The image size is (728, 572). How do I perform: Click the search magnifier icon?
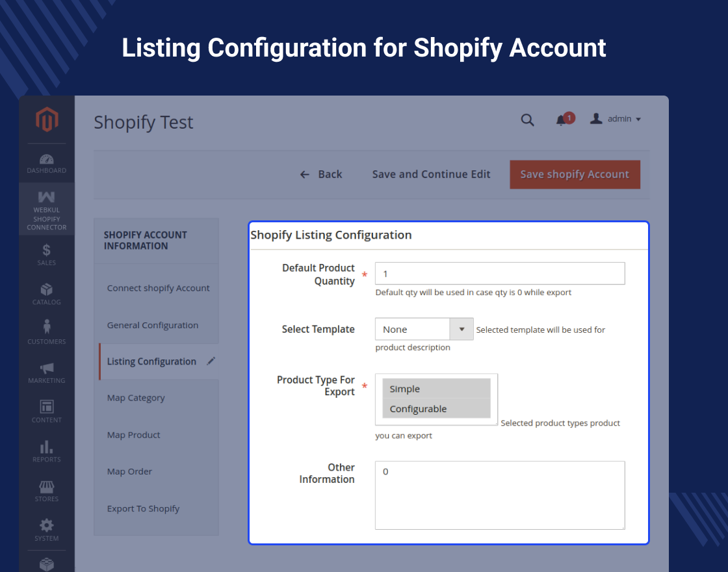pos(527,120)
